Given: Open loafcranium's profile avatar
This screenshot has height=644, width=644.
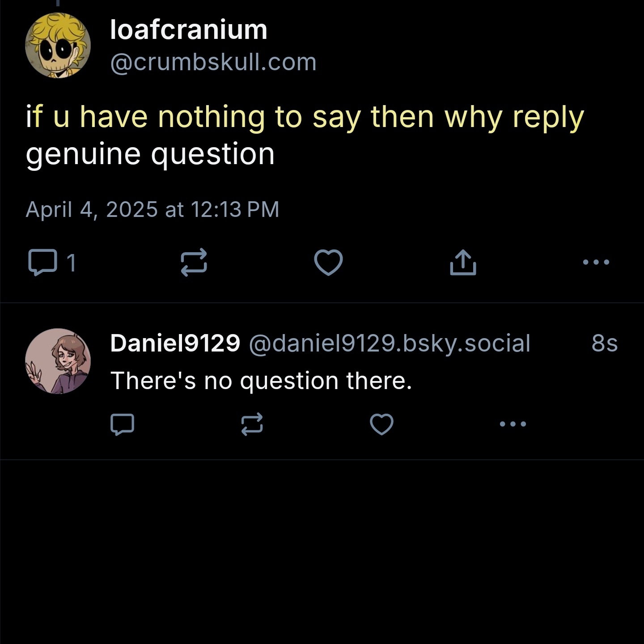Looking at the screenshot, I should pos(58,46).
